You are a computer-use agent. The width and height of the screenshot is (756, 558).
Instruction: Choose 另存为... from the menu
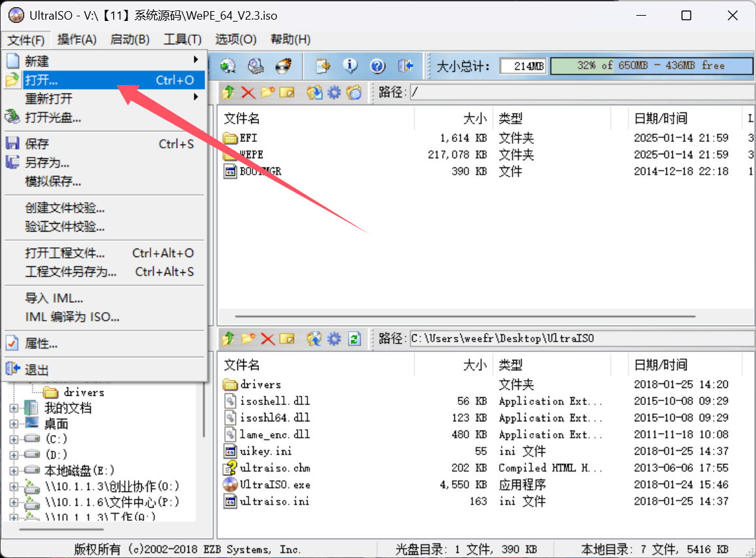point(105,162)
